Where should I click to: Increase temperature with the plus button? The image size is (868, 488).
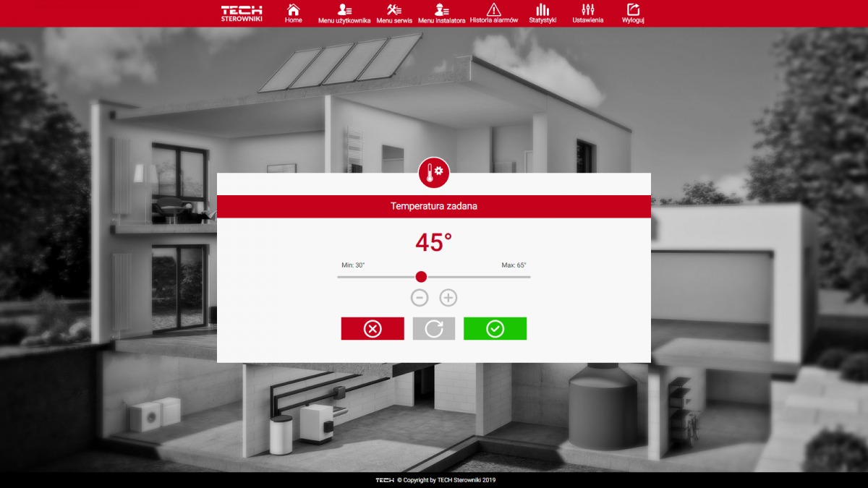(x=448, y=297)
